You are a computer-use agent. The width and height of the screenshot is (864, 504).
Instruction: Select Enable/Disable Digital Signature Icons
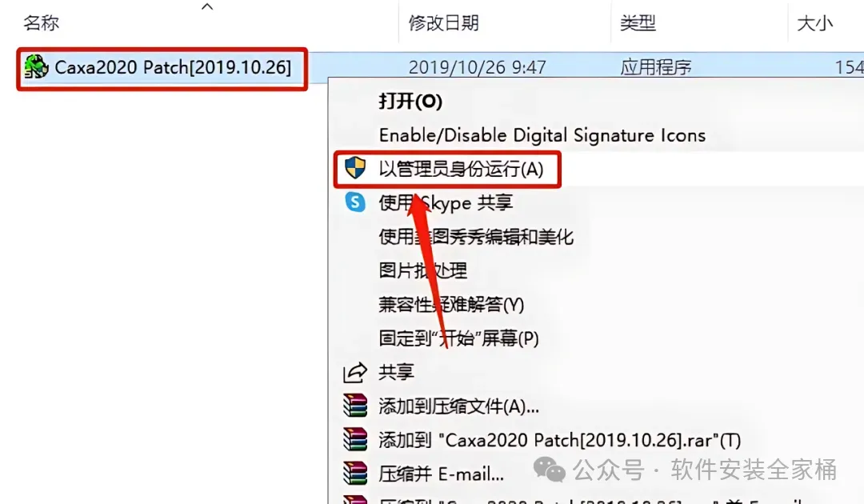(542, 135)
